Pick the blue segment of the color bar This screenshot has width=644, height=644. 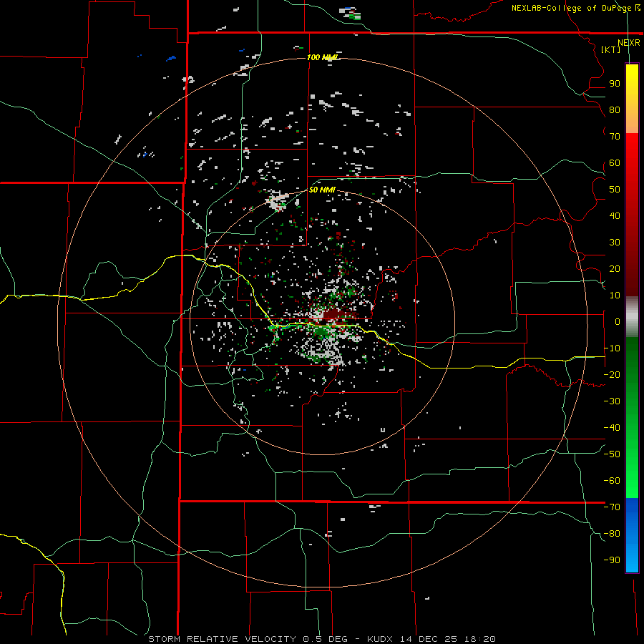pyautogui.click(x=632, y=535)
